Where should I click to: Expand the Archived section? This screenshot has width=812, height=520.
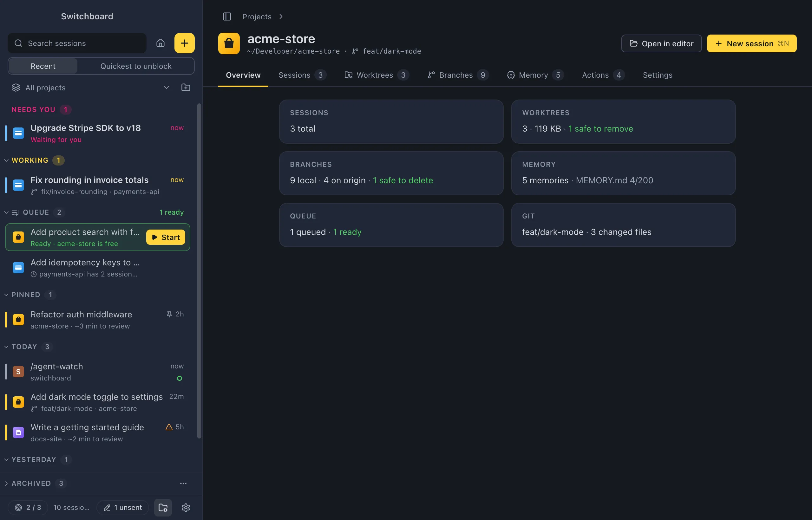(x=6, y=484)
